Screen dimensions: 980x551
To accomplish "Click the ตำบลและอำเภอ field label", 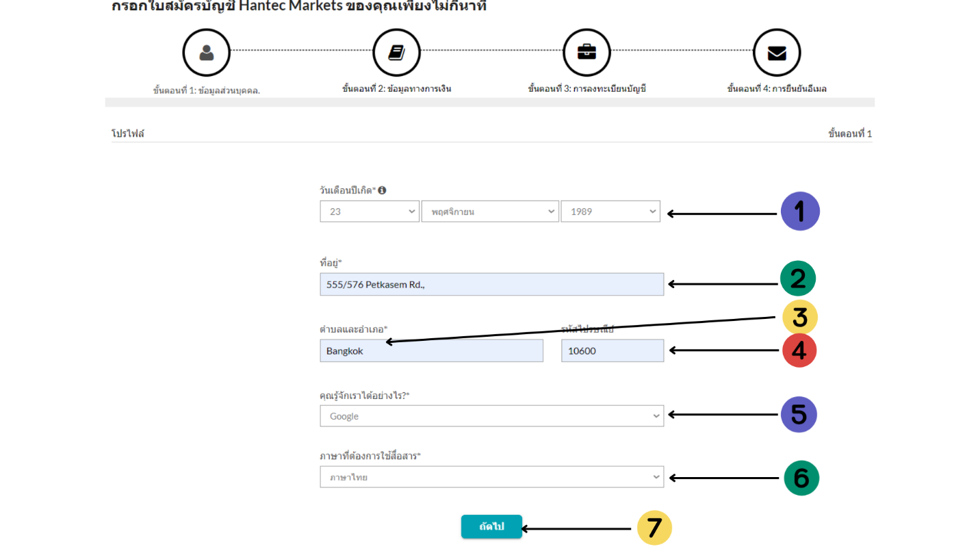I will pyautogui.click(x=353, y=329).
